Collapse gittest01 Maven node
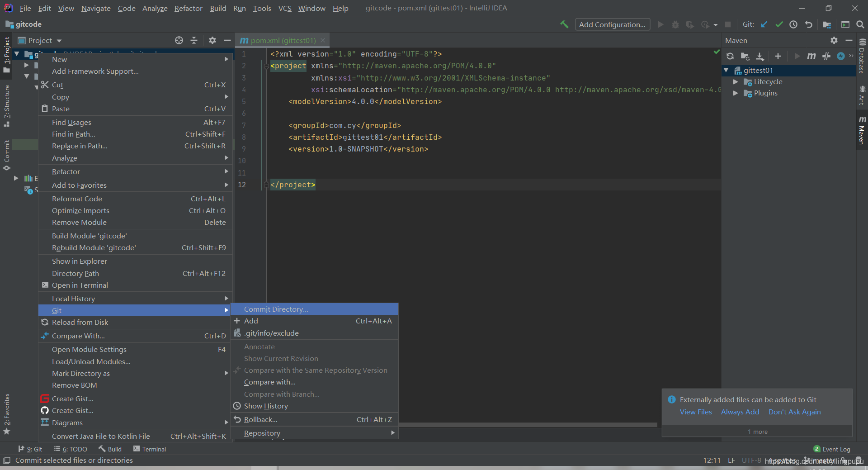The width and height of the screenshot is (868, 470). coord(726,70)
